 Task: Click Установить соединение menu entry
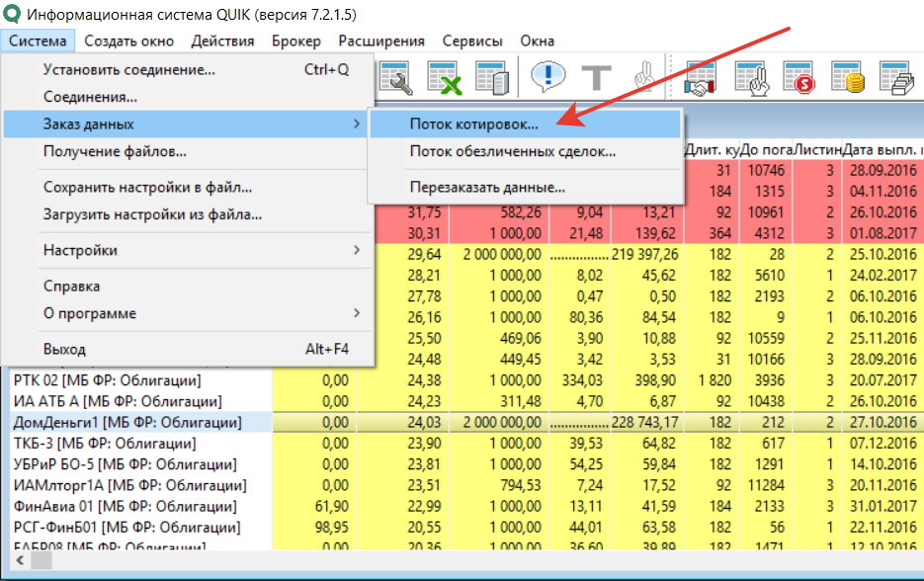(128, 70)
